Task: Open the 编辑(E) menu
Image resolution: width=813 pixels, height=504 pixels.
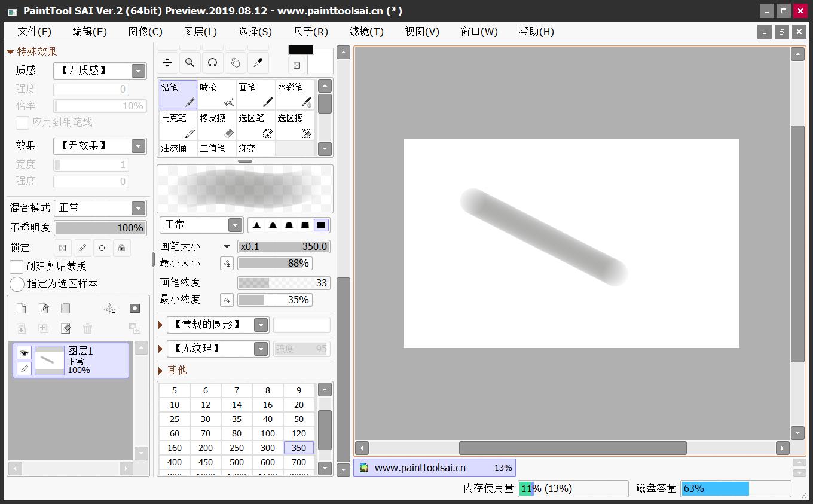Action: point(90,32)
